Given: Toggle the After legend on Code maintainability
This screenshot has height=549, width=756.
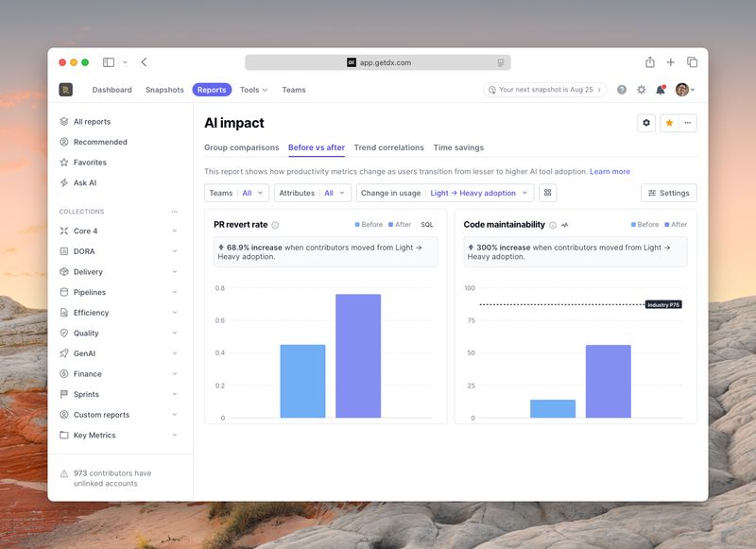Looking at the screenshot, I should [676, 225].
